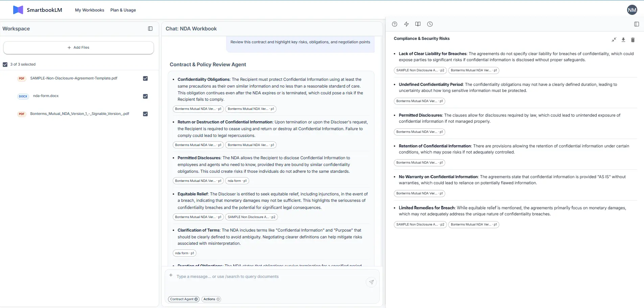Remove the Actions chip
The height and width of the screenshot is (308, 644).
tap(218, 299)
